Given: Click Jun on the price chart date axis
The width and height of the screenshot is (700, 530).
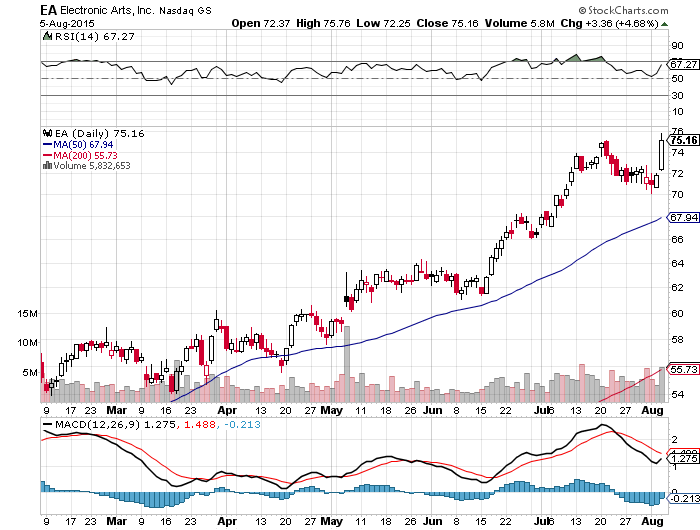Looking at the screenshot, I should coord(432,410).
